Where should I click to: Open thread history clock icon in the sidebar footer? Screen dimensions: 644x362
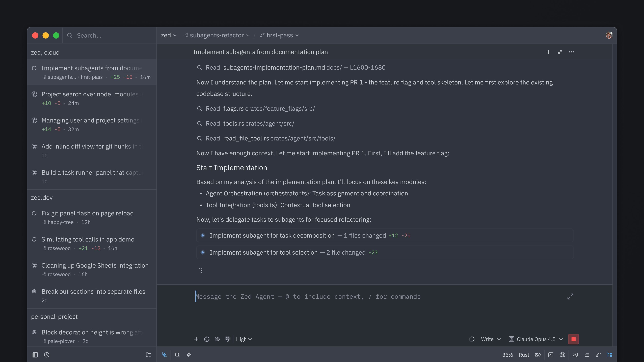coord(47,355)
